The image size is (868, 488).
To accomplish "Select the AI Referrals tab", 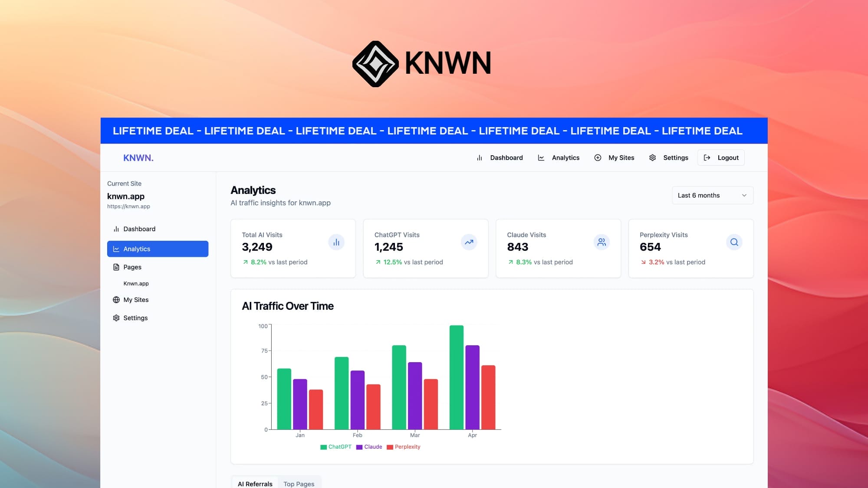I will point(255,484).
